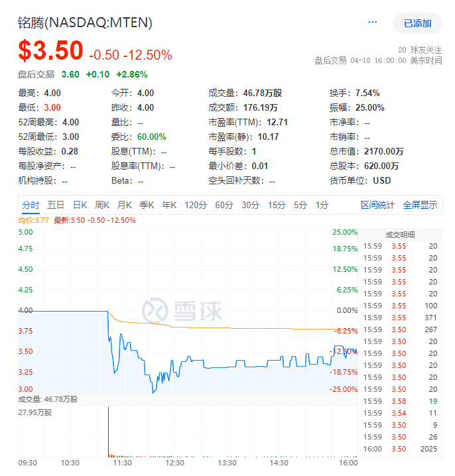The height and width of the screenshot is (476, 455).
Task: Click the 换手 7.54% value
Action: point(367,93)
